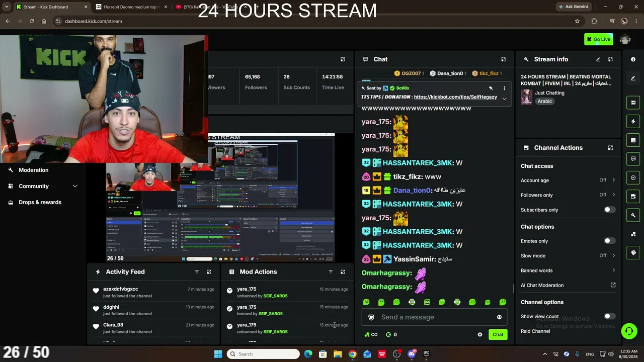Open the Mod Actions filter

pos(331,272)
